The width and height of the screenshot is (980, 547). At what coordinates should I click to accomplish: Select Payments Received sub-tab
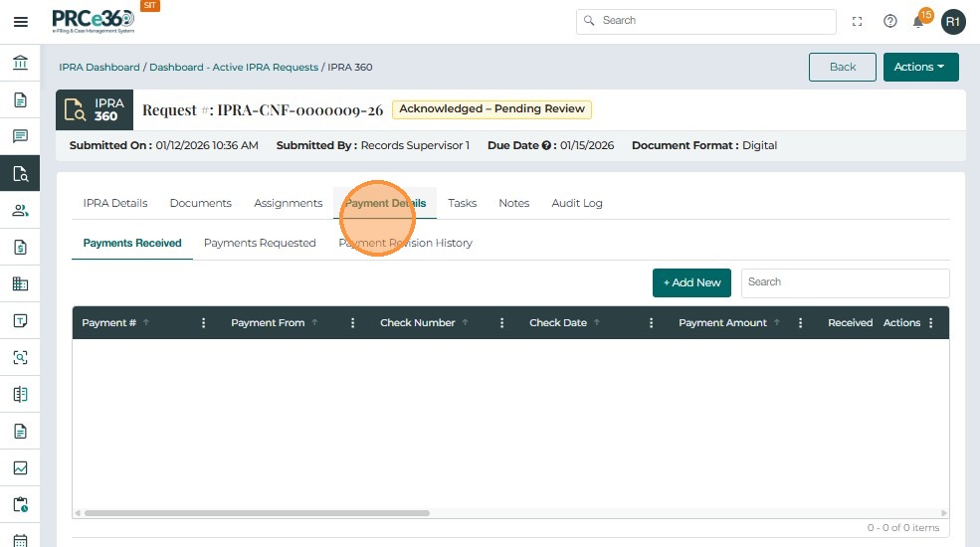132,243
